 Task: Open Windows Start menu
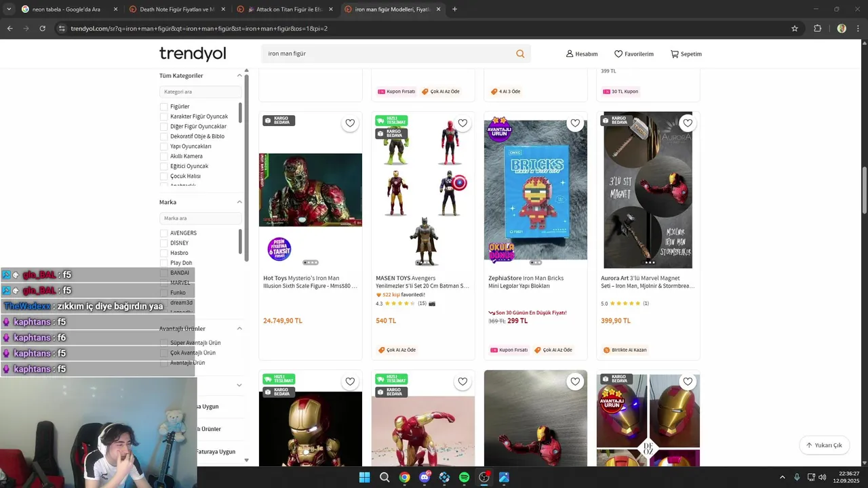point(364,477)
